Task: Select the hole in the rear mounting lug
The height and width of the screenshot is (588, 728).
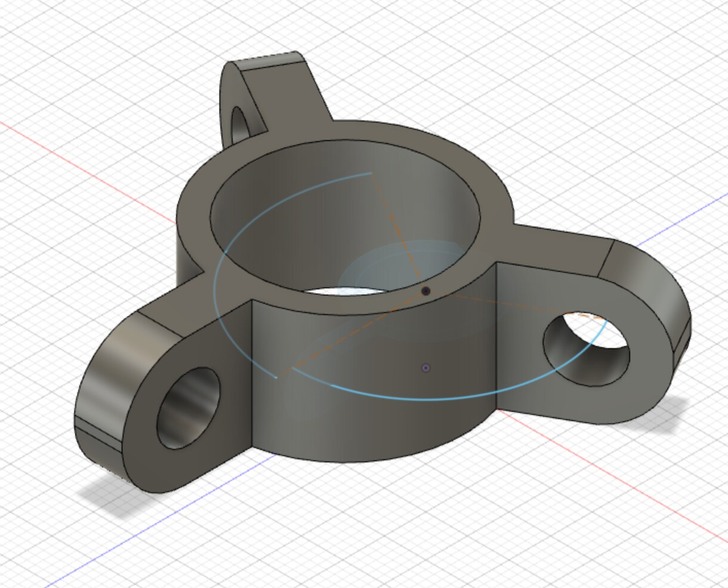Action: pyautogui.click(x=240, y=125)
